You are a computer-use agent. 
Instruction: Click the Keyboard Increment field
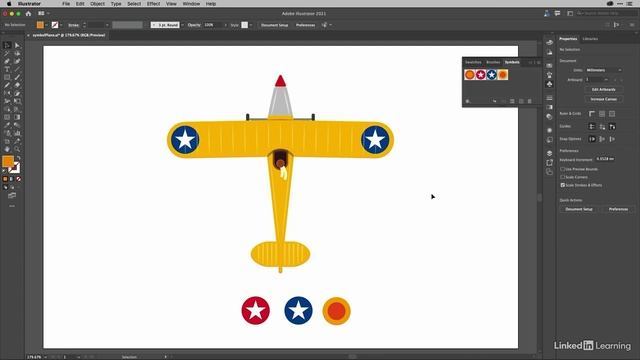tap(605, 159)
